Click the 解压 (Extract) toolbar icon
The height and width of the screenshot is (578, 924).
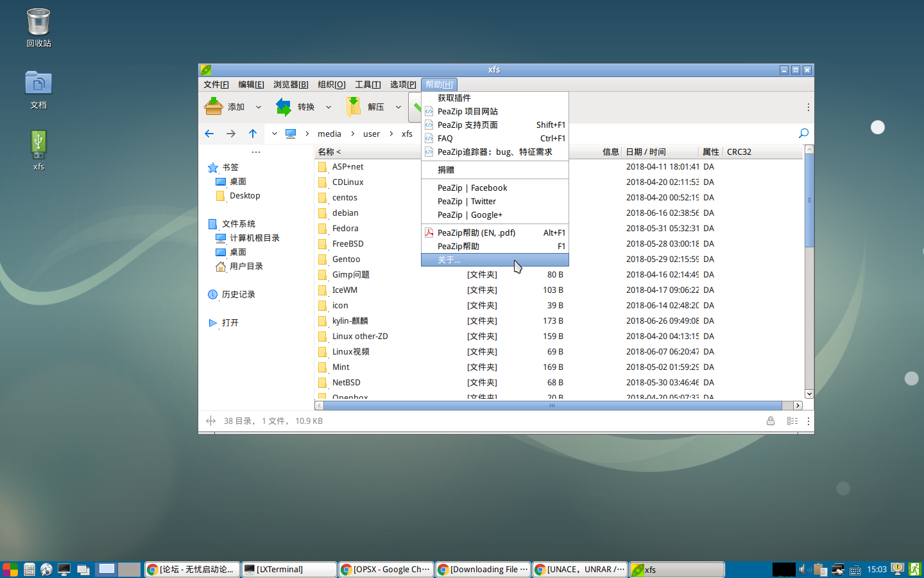(353, 107)
